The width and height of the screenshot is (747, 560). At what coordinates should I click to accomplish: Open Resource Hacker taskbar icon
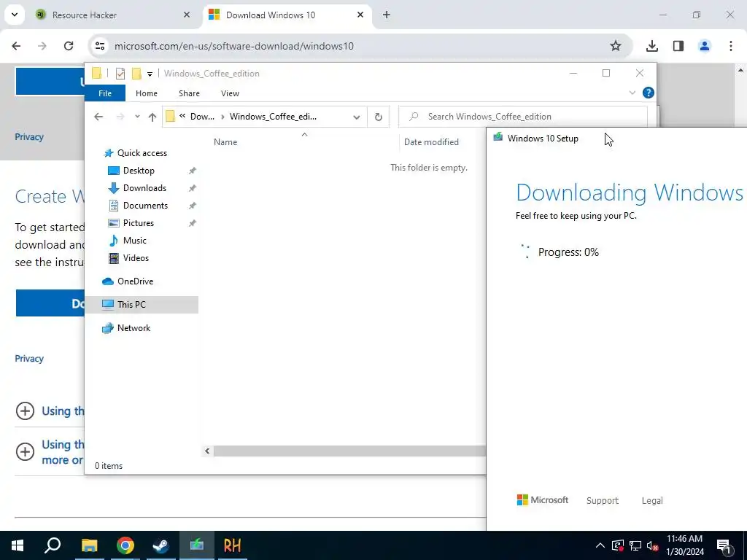(232, 545)
